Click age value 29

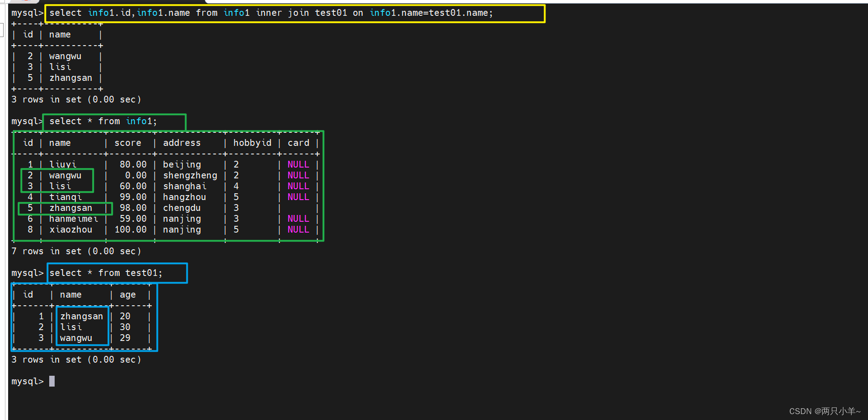point(125,338)
